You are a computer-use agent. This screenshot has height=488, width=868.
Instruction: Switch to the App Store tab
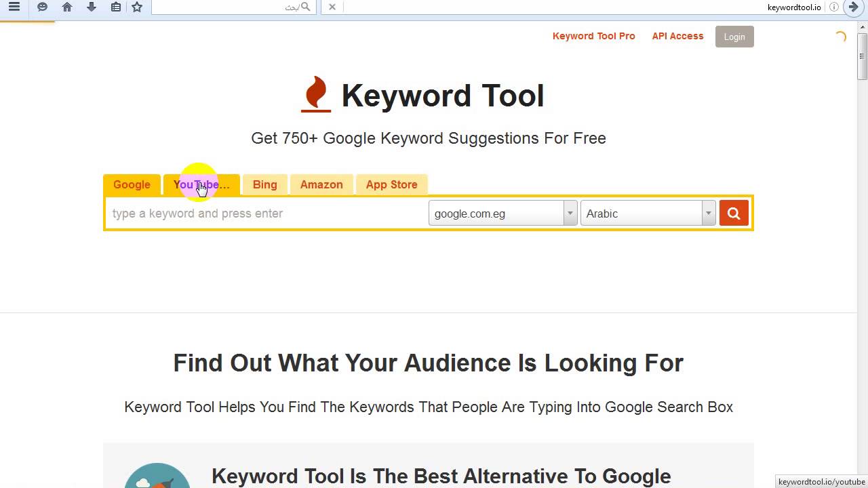(x=391, y=184)
